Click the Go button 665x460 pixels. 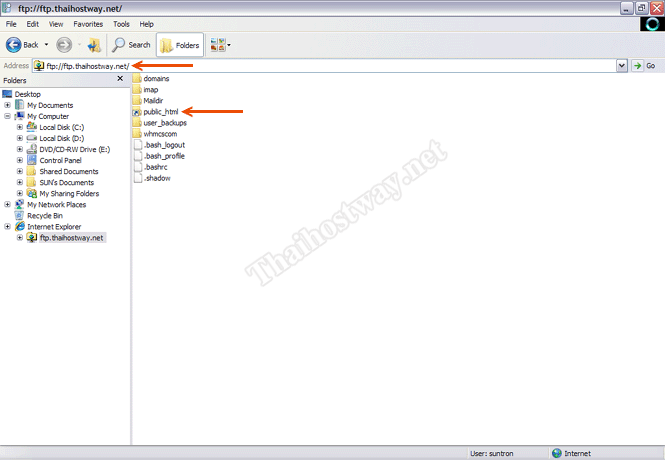[644, 66]
